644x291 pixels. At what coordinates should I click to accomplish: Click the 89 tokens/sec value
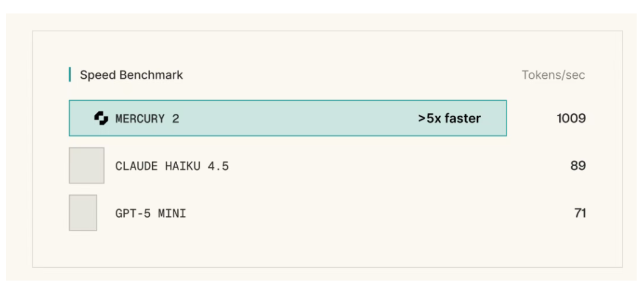(x=578, y=166)
